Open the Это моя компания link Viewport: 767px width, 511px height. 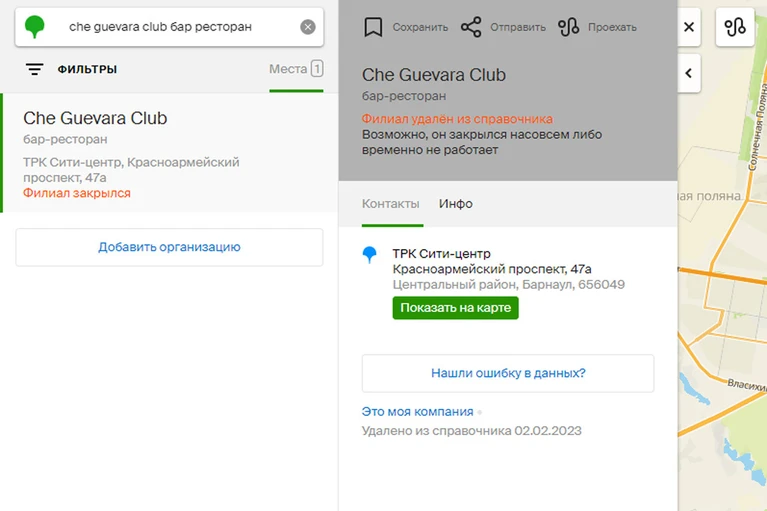417,412
